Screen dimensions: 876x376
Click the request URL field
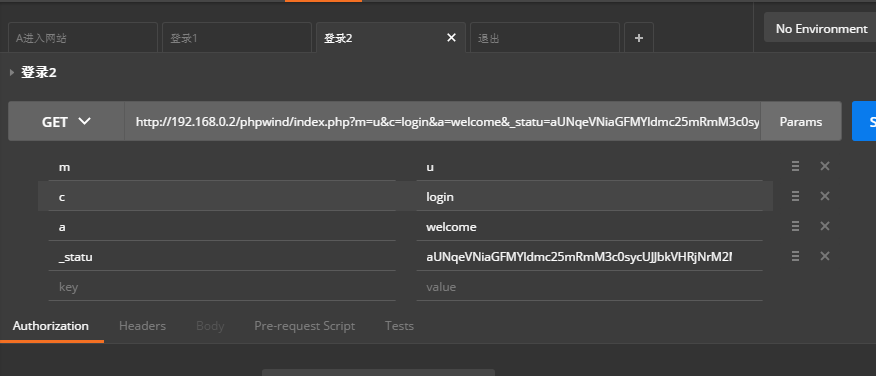[x=442, y=121]
